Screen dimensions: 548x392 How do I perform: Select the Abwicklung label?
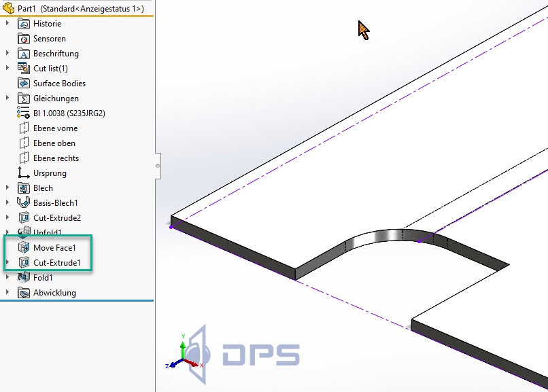pyautogui.click(x=54, y=293)
